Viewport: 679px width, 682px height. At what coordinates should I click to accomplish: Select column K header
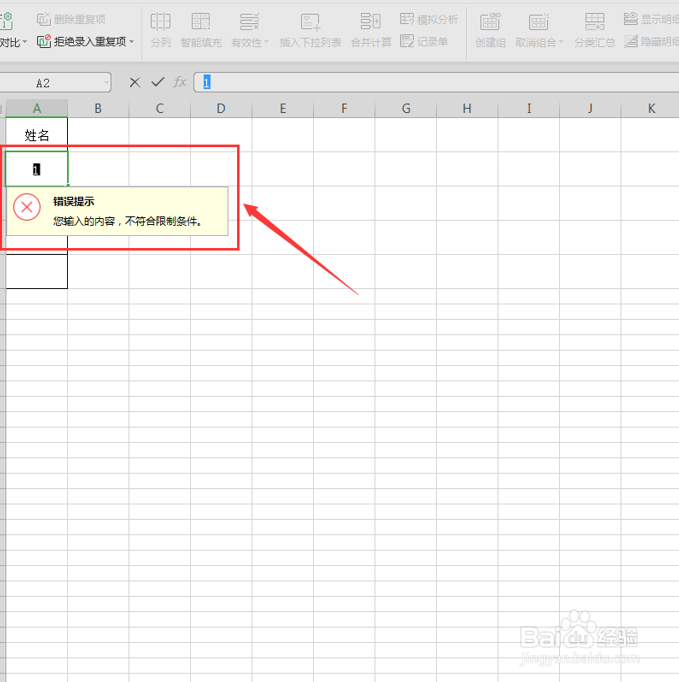(x=650, y=108)
